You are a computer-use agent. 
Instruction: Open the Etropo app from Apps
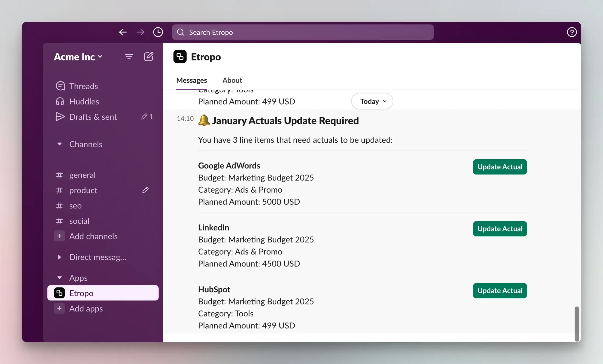pyautogui.click(x=81, y=293)
